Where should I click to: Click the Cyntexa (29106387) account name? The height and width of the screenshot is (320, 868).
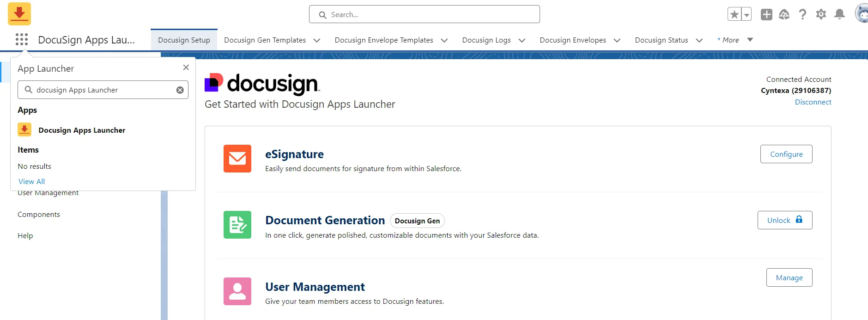click(x=796, y=91)
